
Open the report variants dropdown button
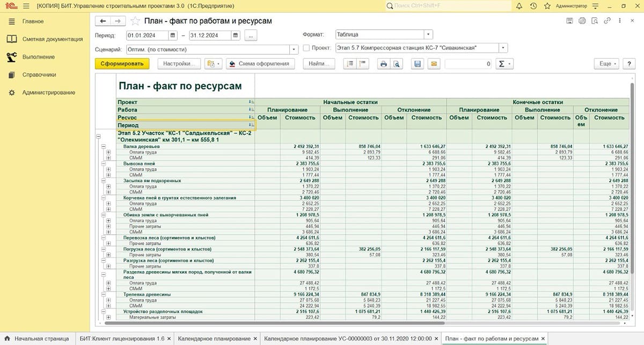[x=213, y=63]
